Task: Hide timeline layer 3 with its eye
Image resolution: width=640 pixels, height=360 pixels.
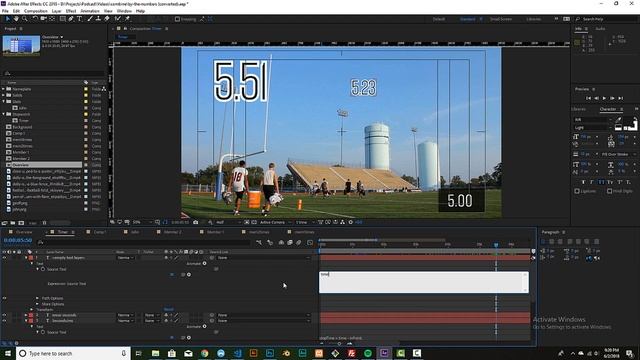Action: 4,321
